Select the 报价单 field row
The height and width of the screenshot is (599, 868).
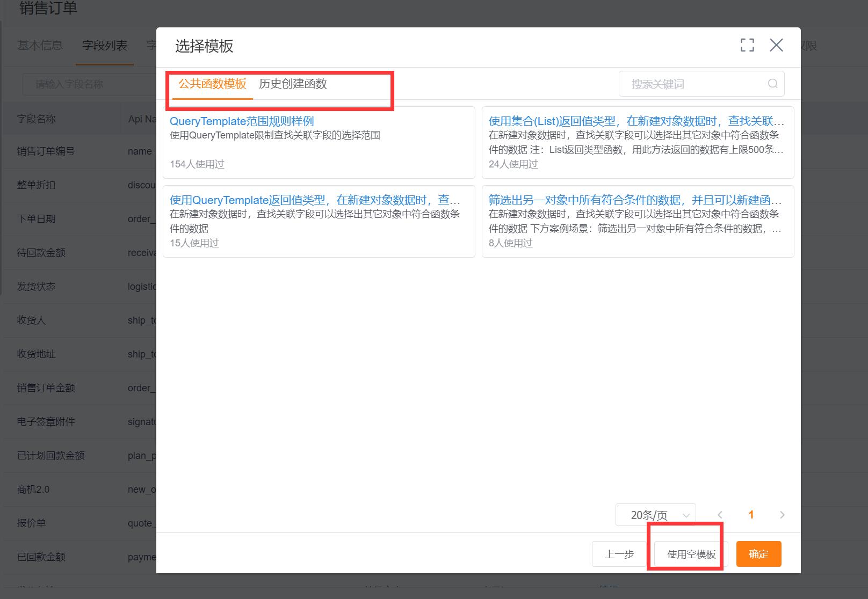(80, 523)
